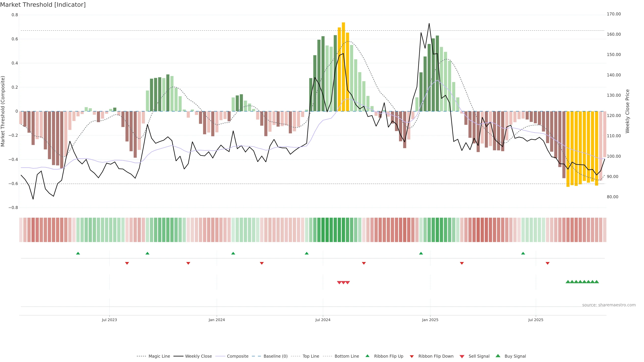Open the sharemaestro.com source link
This screenshot has height=362, width=644.
click(609, 305)
